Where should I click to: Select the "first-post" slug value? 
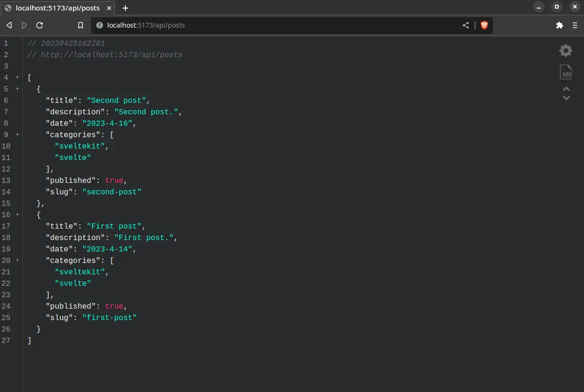(x=110, y=318)
